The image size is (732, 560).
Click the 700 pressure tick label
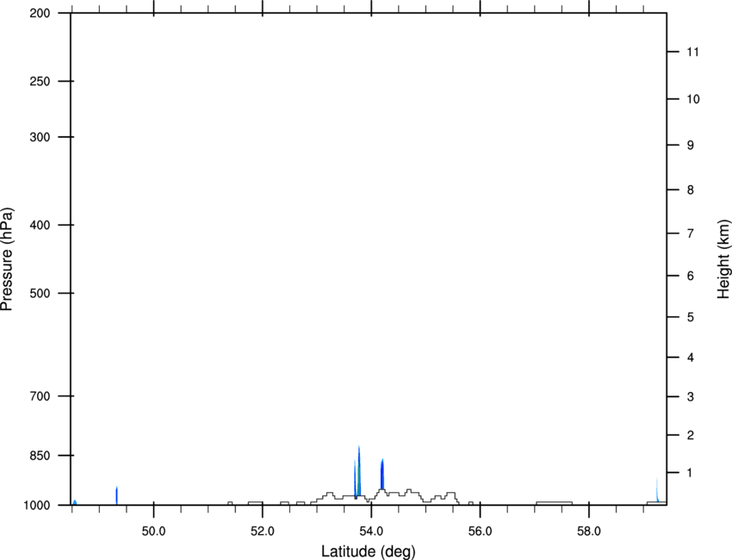(40, 395)
